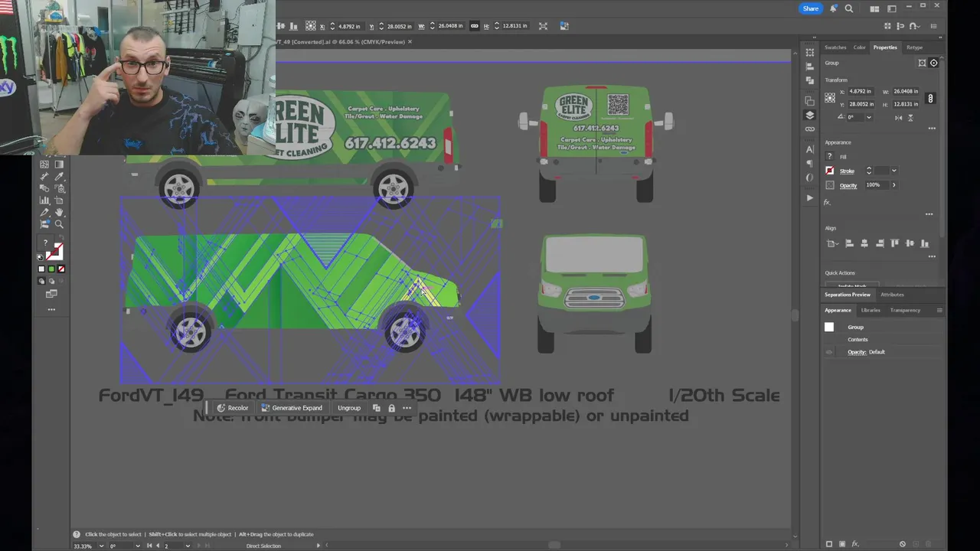Image resolution: width=980 pixels, height=551 pixels.
Task: Open the notifications bell icon
Action: [834, 8]
